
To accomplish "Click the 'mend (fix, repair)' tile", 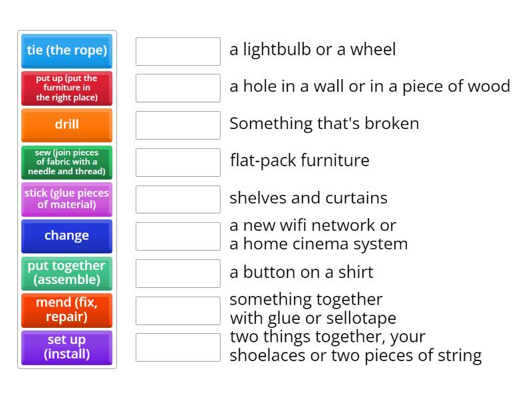I will pos(66,310).
